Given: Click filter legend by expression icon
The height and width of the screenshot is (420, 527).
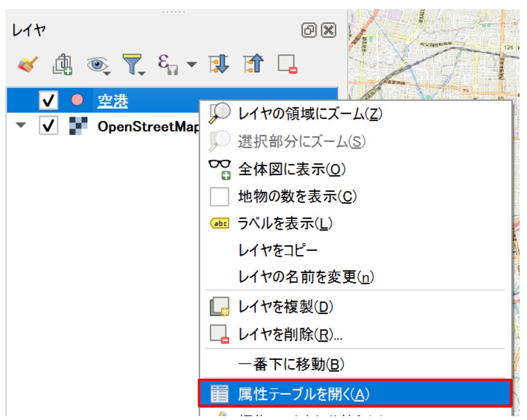Looking at the screenshot, I should [x=168, y=64].
